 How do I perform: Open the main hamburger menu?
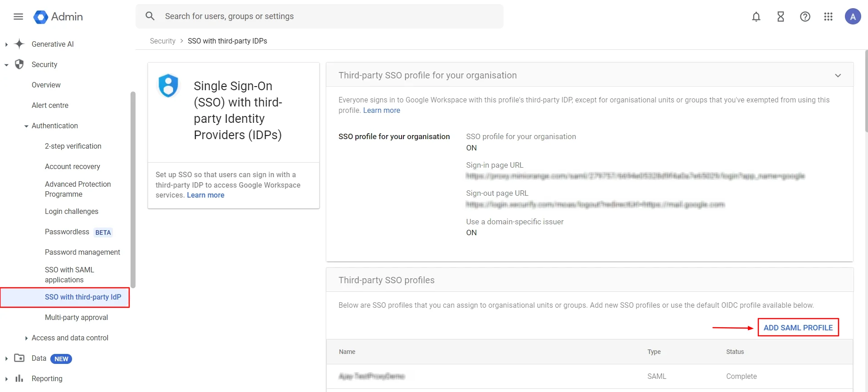tap(18, 17)
